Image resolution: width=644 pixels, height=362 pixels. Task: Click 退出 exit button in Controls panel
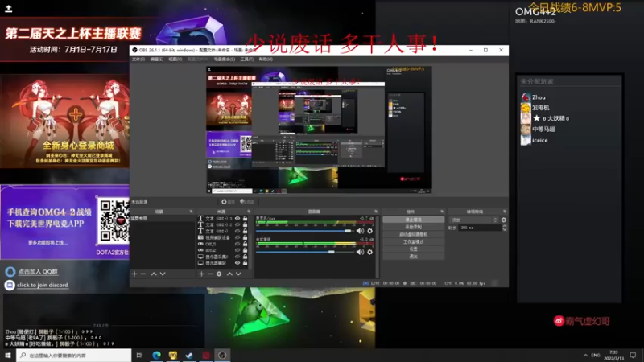pos(414,257)
